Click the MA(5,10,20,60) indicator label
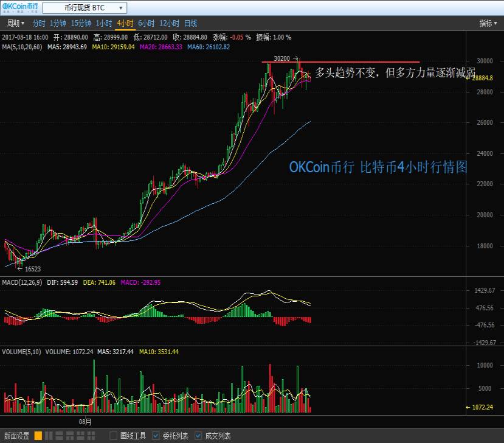Screen dimensions: 504x443 [22, 47]
